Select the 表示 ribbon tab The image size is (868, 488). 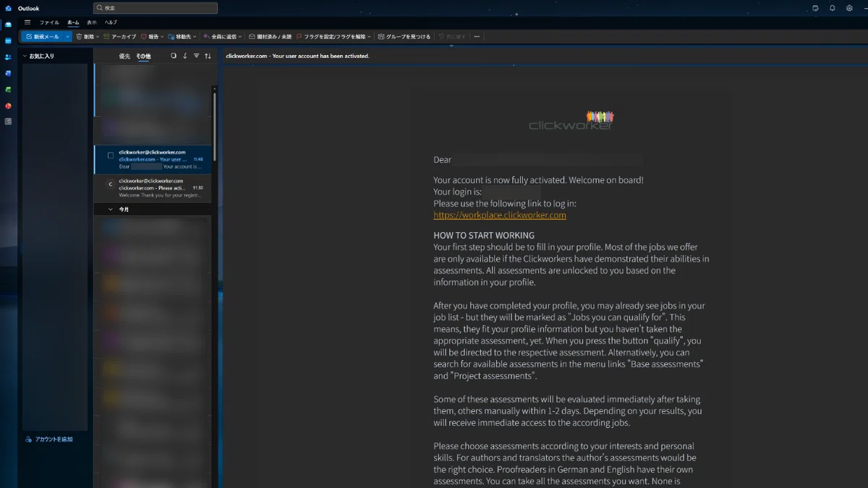click(x=92, y=22)
